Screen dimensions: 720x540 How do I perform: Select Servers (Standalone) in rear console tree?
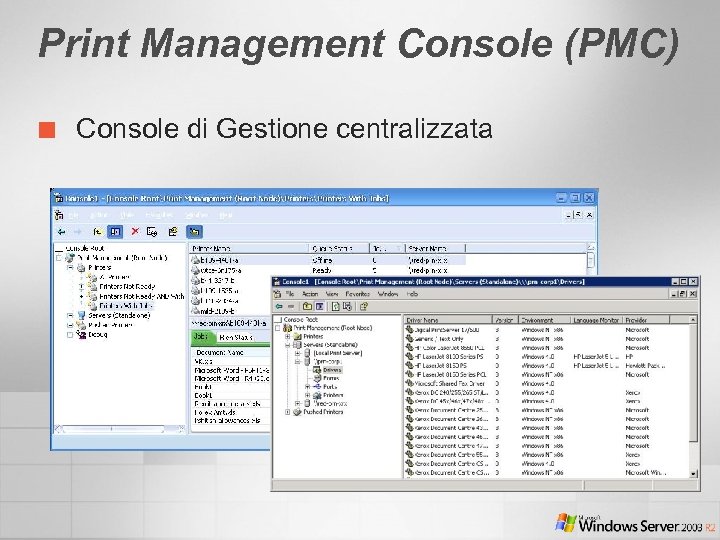119,315
